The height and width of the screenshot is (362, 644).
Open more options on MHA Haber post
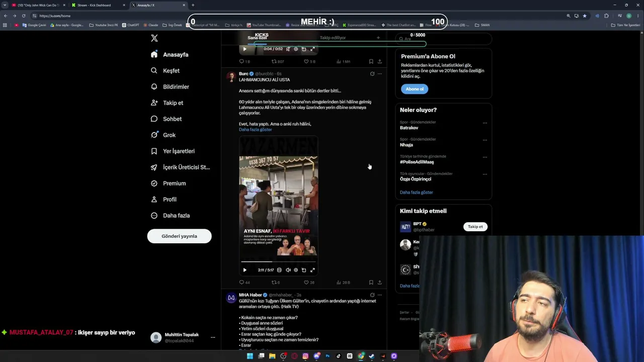pos(380,295)
